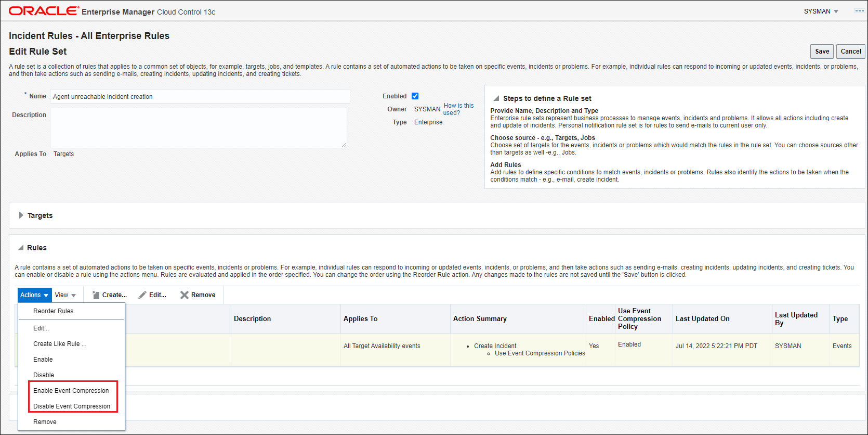Click the Edit... toolbar button label
This screenshot has width=868, height=435.
[157, 295]
